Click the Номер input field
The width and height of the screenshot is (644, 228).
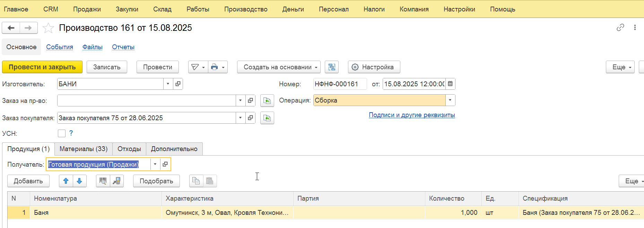tap(339, 84)
